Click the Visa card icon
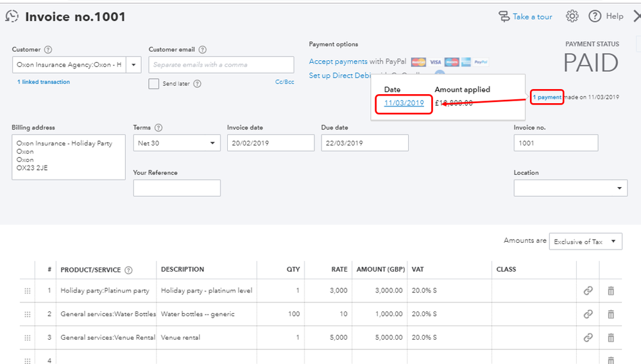 [x=436, y=62]
